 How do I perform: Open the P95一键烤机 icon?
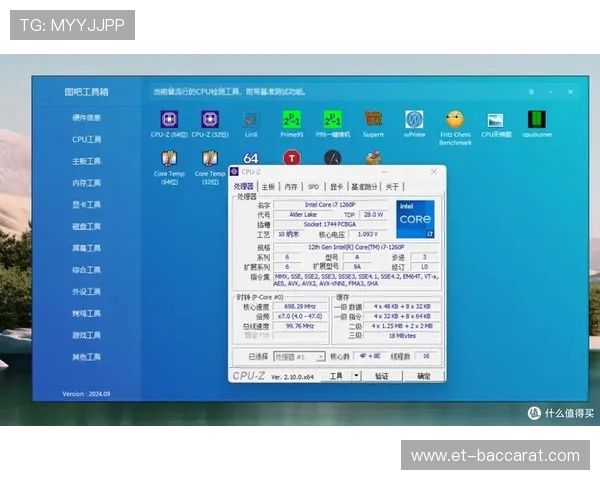pyautogui.click(x=333, y=119)
